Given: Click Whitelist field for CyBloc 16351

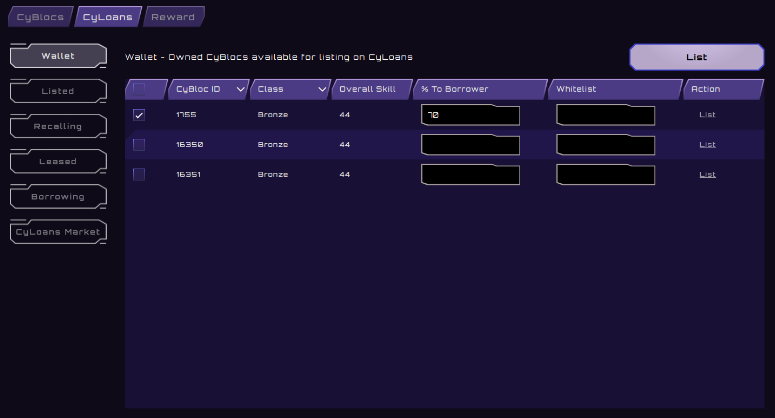Looking at the screenshot, I should 605,174.
